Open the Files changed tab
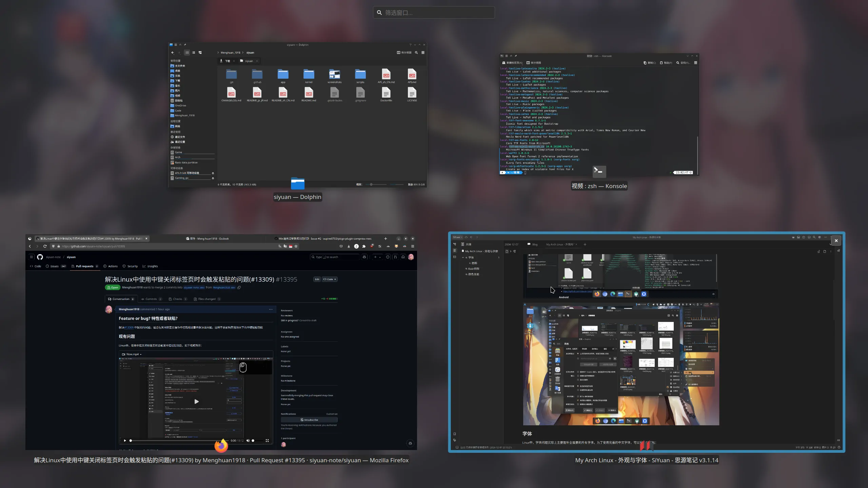 point(206,299)
